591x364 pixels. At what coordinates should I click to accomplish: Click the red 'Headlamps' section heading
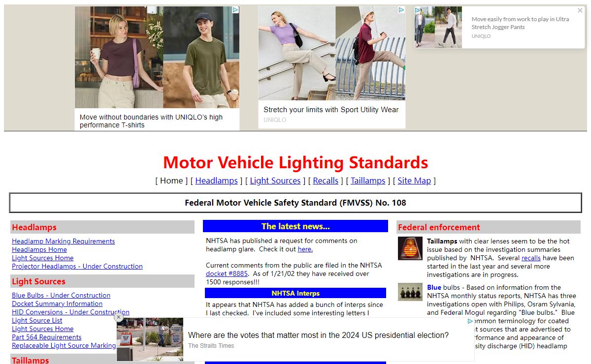click(x=34, y=227)
